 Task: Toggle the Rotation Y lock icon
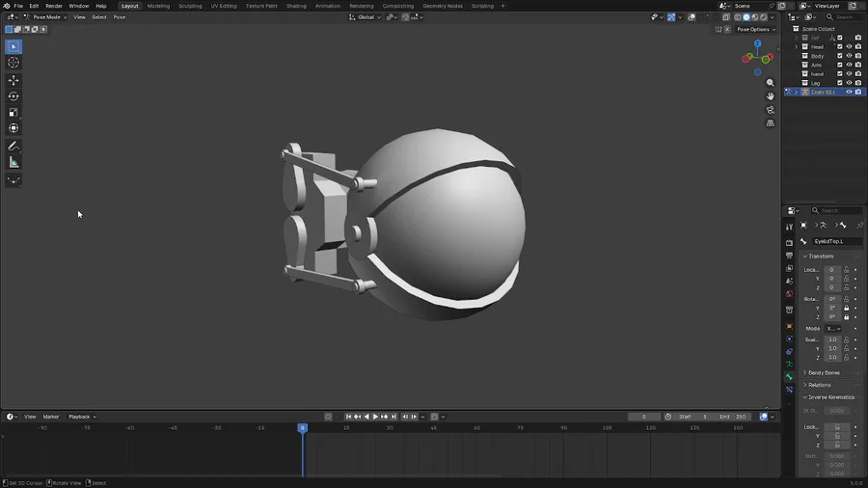click(847, 308)
